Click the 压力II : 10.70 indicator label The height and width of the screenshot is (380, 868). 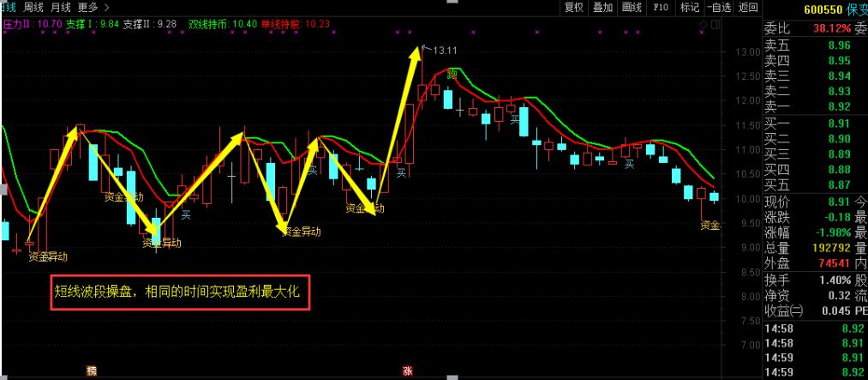32,24
